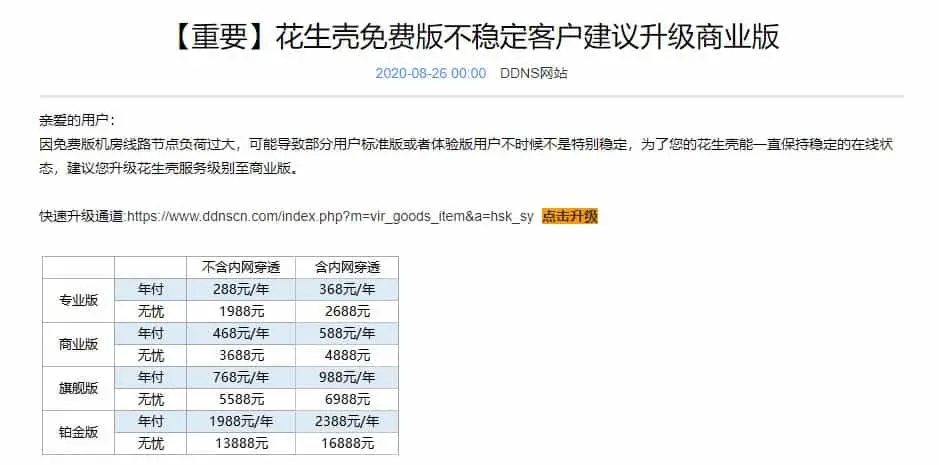Click the 4888元 price cell

[347, 355]
